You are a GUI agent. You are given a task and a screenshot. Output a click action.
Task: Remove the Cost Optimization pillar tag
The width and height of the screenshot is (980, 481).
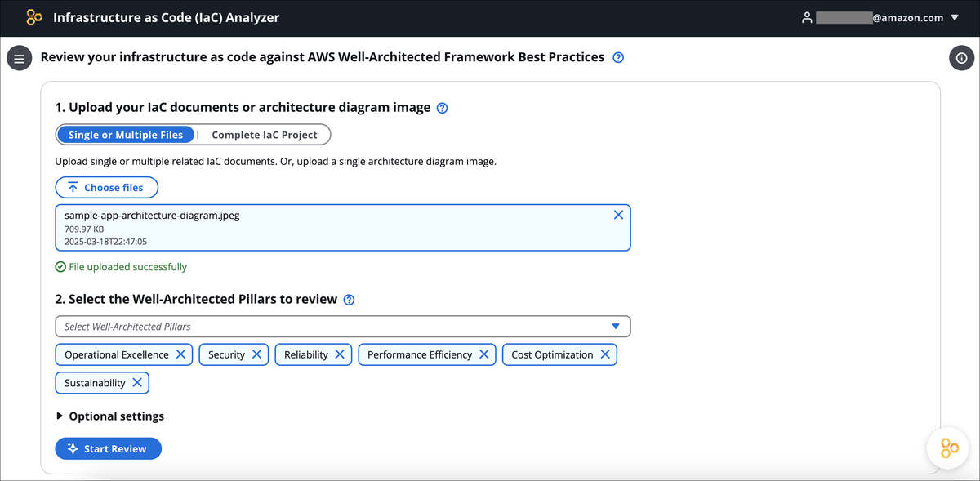click(605, 354)
